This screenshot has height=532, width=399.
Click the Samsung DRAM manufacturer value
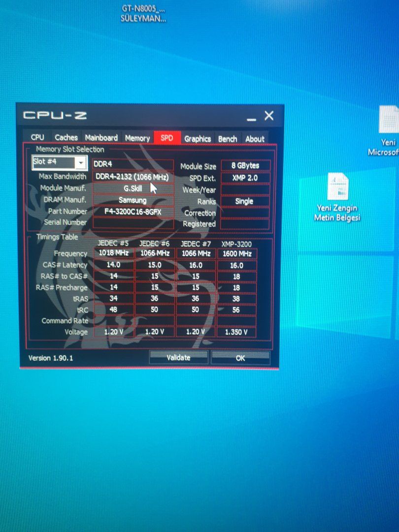[x=133, y=200]
